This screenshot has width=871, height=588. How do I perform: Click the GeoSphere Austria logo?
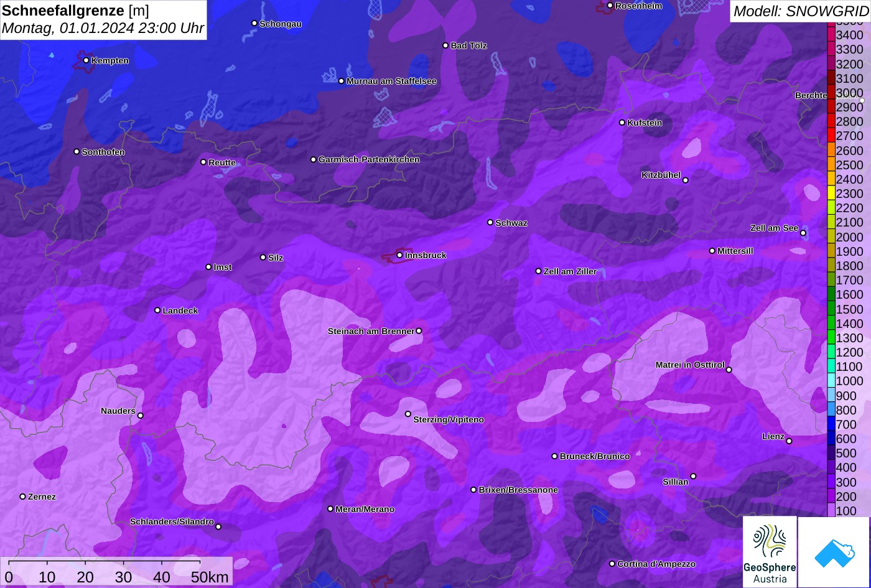(x=770, y=552)
